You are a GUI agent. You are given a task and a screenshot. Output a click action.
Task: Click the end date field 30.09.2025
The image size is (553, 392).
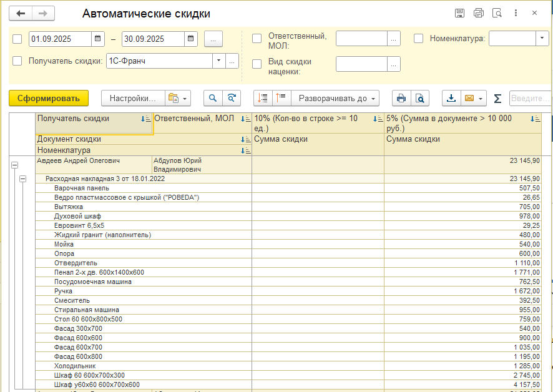coord(153,39)
